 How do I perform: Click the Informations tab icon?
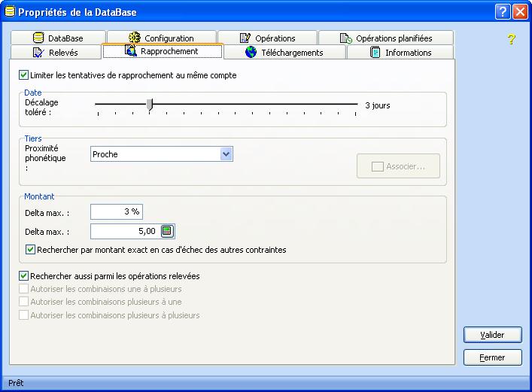(x=375, y=53)
